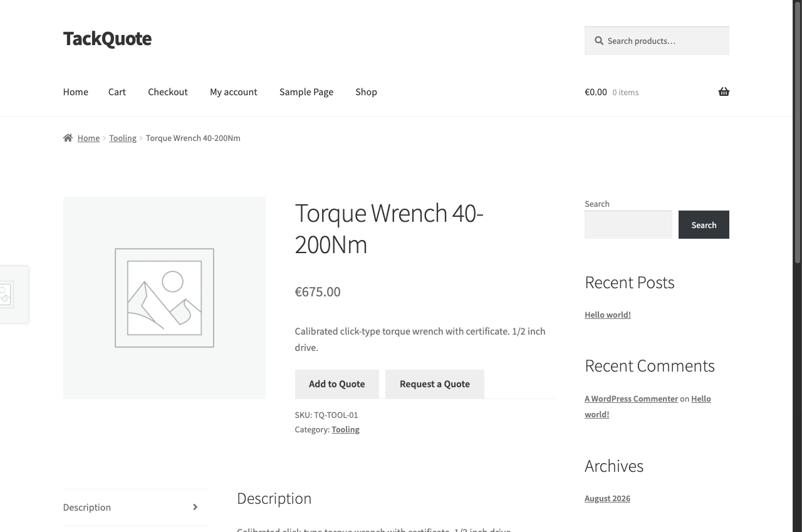Open previous product thumbnail at left edge
The width and height of the screenshot is (802, 532).
(x=14, y=295)
